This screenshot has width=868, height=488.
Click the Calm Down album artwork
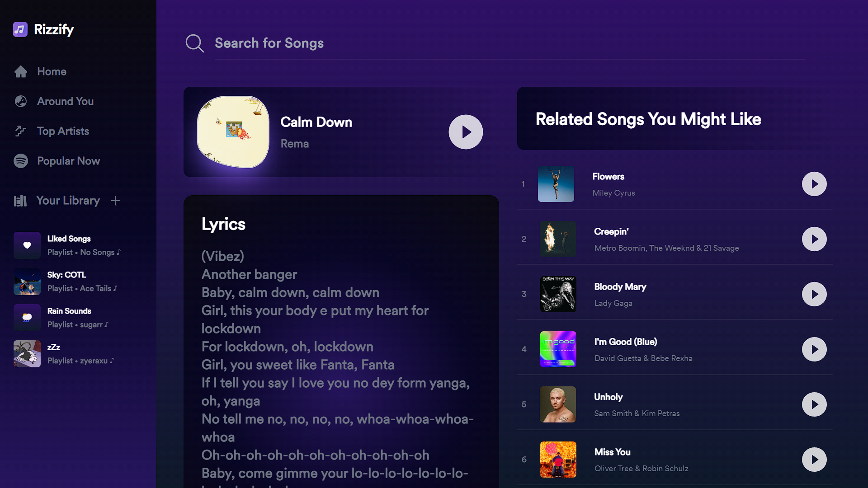(233, 132)
